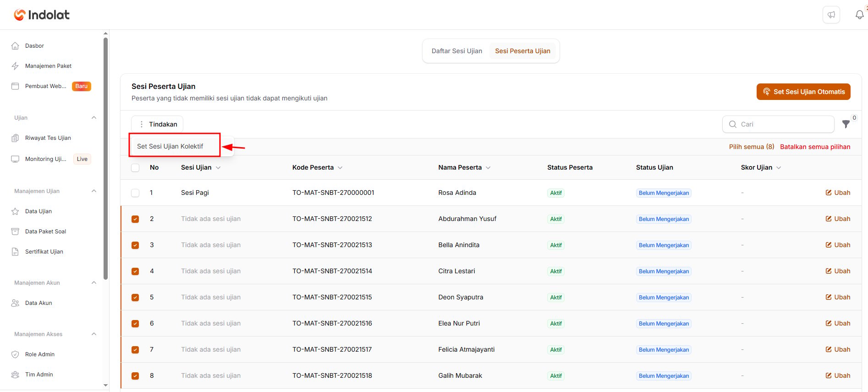Image resolution: width=868 pixels, height=392 pixels.
Task: Collapse the Manajemen Ujian sidebar section
Action: coord(94,191)
